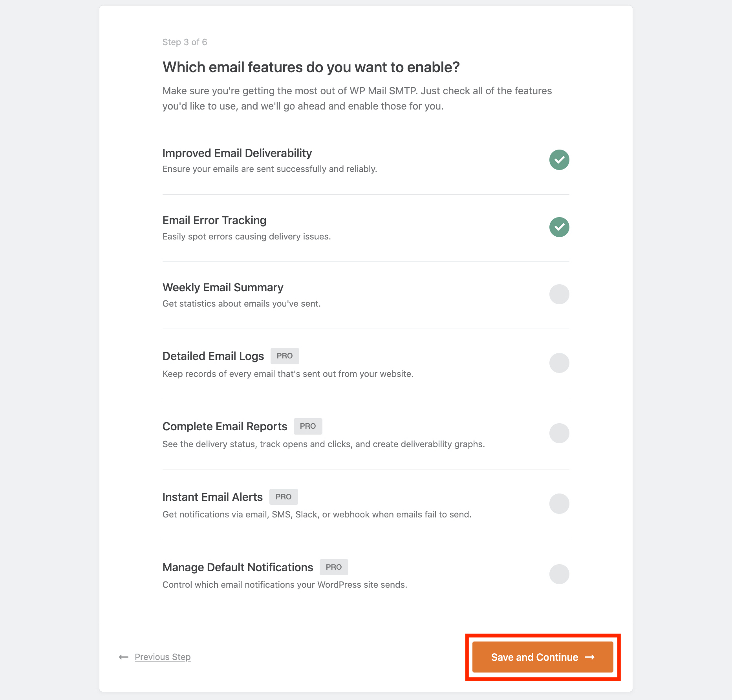Click the right arrow in Save and Continue
Screen dimensions: 732x700
(x=589, y=657)
